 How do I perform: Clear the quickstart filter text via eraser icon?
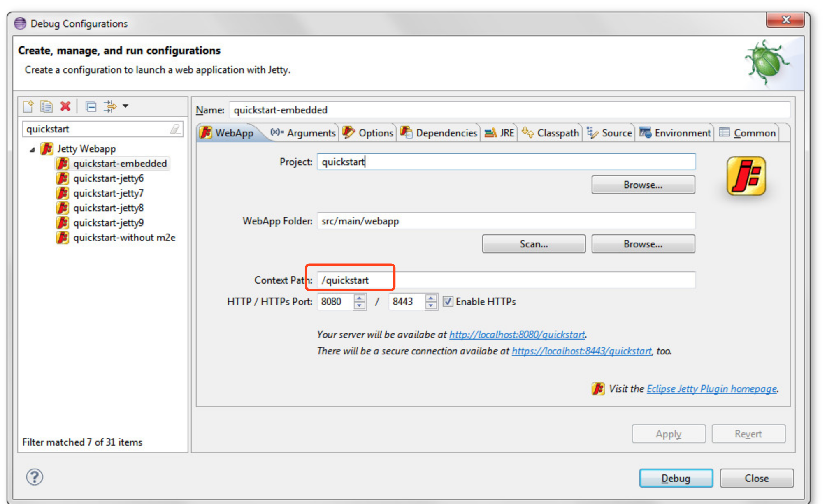pos(175,129)
